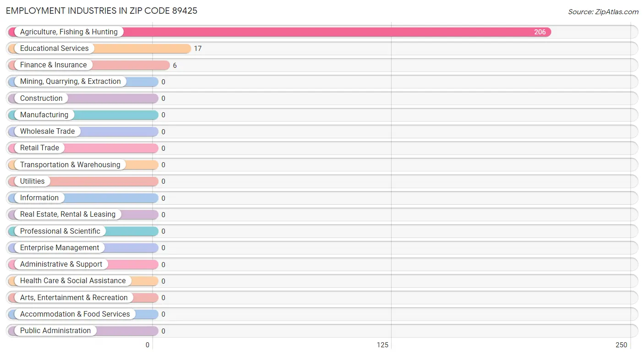Select the Accommodation & Food Services label

click(75, 314)
